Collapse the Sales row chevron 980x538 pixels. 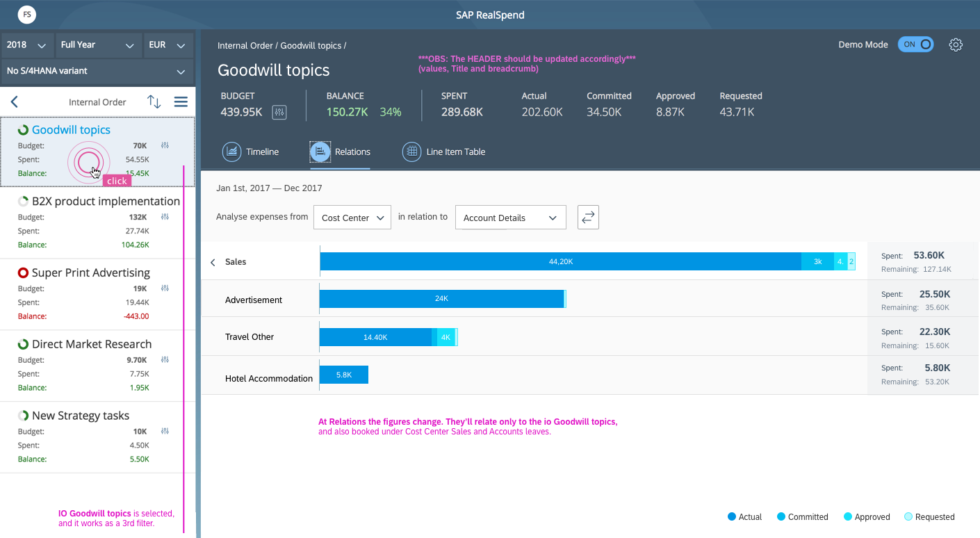click(213, 262)
